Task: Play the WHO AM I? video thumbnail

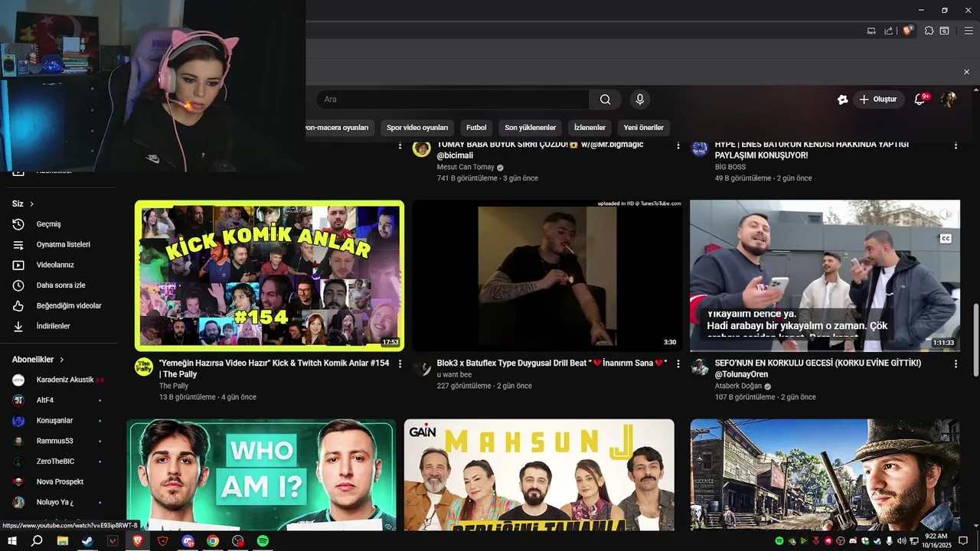Action: click(261, 474)
